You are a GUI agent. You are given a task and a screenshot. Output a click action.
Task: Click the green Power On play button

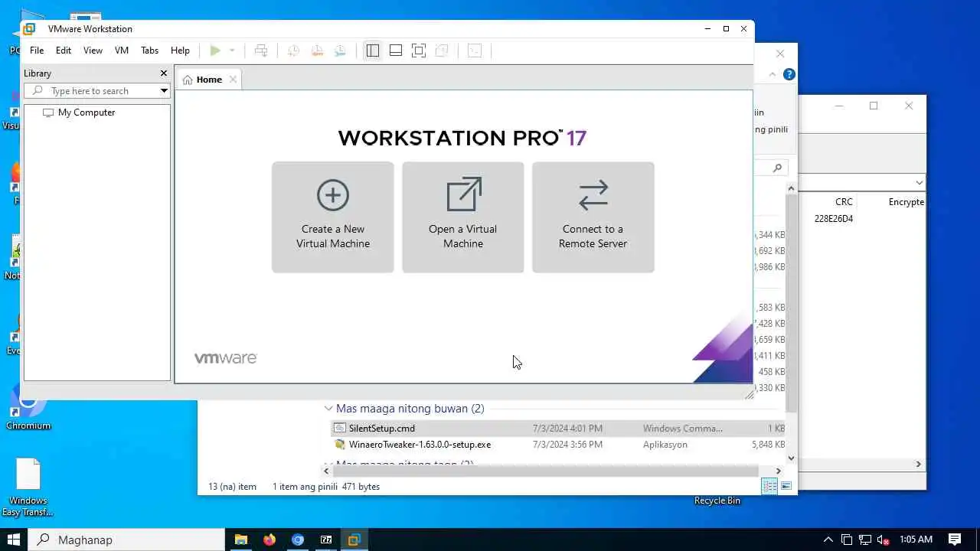coord(215,51)
